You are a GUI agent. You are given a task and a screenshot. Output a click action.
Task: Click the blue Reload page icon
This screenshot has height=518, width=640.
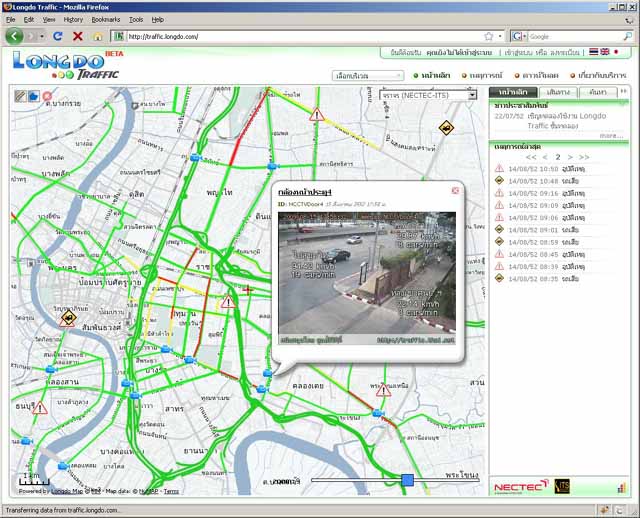(x=58, y=36)
